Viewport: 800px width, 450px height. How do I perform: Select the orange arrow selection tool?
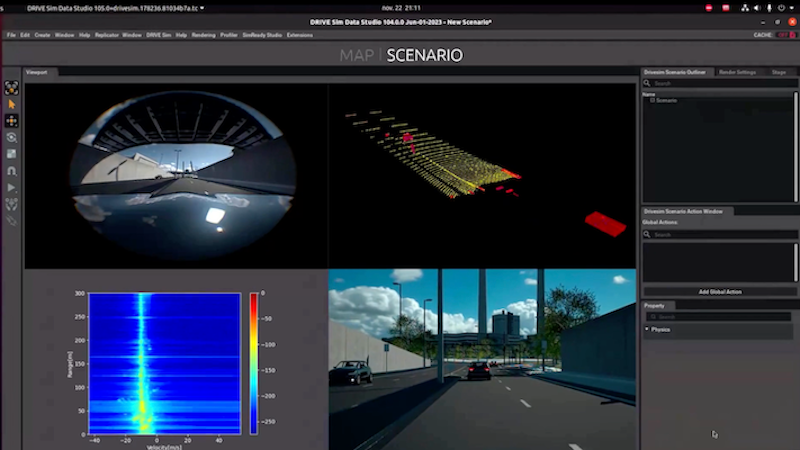11,105
